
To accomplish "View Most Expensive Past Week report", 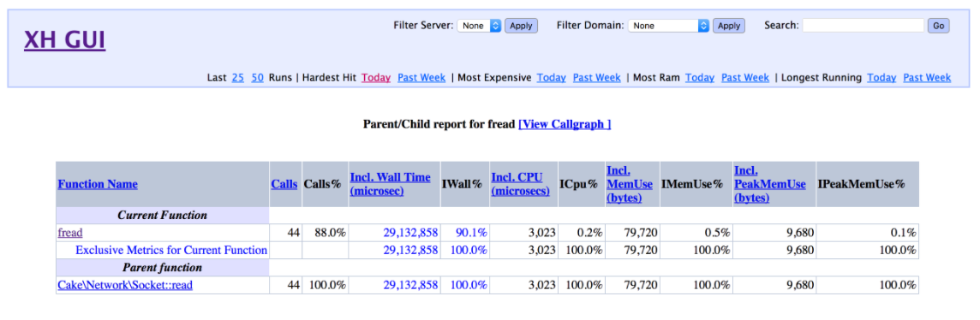I will [x=597, y=77].
